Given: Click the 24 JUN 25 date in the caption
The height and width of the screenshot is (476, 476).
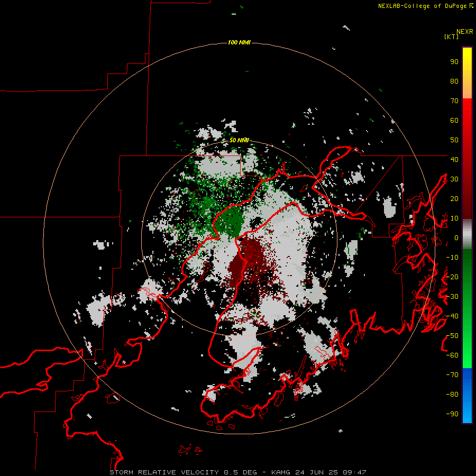Looking at the screenshot, I should [x=317, y=472].
